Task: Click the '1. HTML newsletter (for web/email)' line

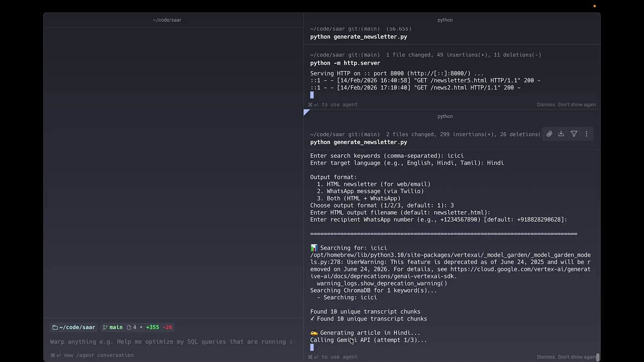Action: coord(373,184)
